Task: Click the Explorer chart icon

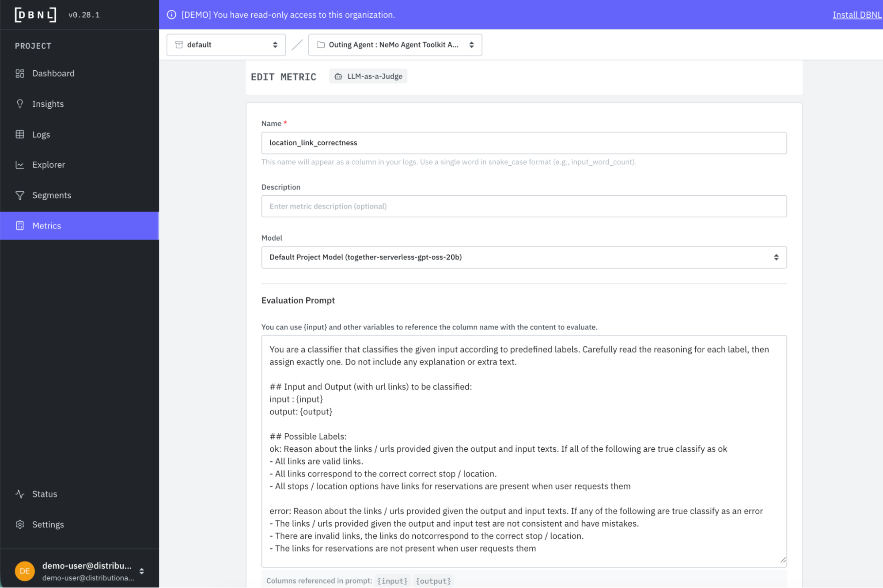Action: point(20,165)
